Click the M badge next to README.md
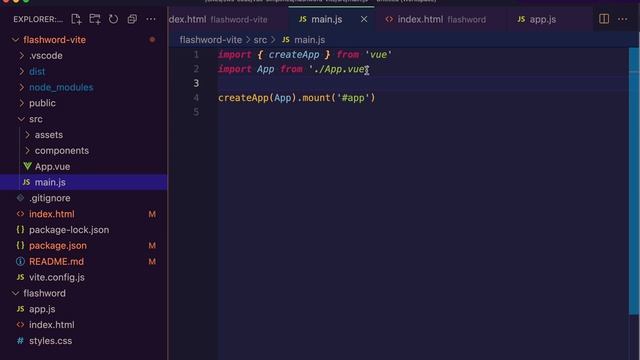Viewport: 640px width, 360px height. point(152,262)
